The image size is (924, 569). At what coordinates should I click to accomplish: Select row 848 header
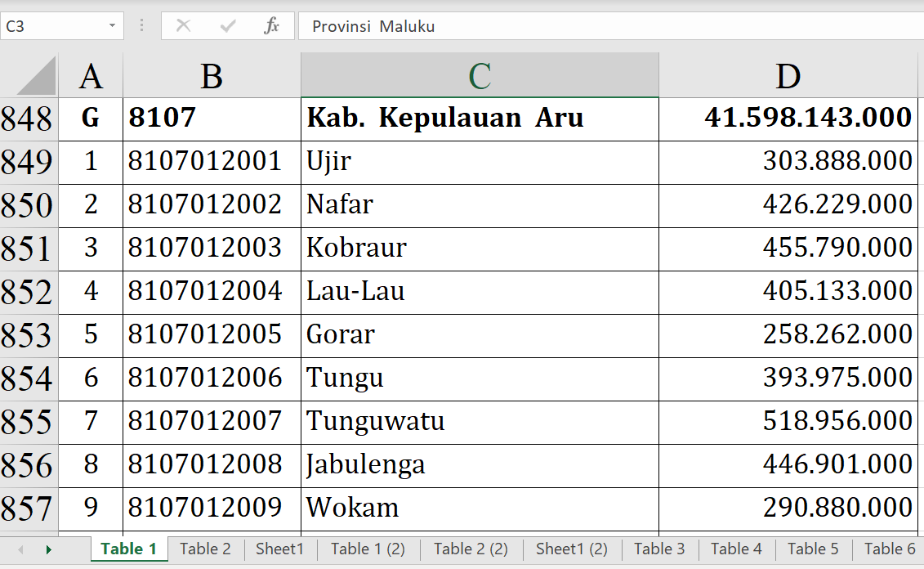tap(28, 119)
